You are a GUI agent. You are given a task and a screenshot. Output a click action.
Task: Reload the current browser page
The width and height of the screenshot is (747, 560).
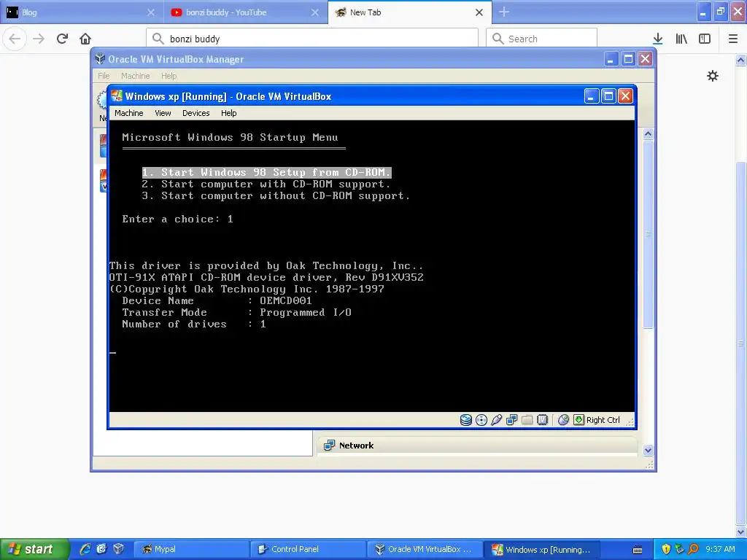(63, 39)
